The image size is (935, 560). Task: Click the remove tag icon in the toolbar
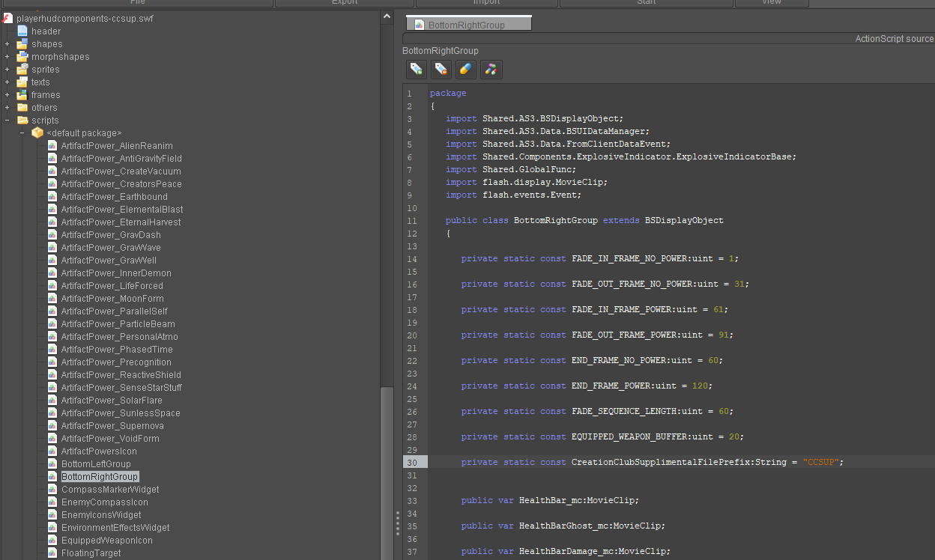coord(441,69)
